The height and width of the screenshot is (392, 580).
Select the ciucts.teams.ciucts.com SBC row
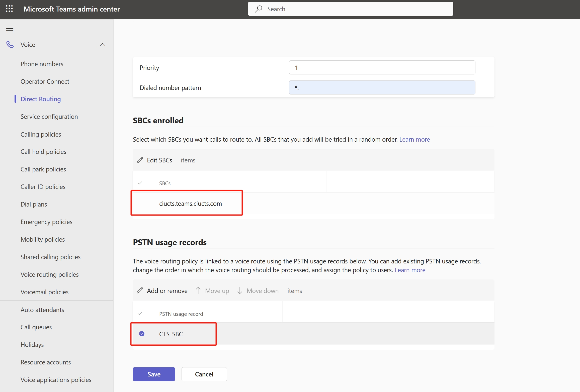tap(313, 203)
